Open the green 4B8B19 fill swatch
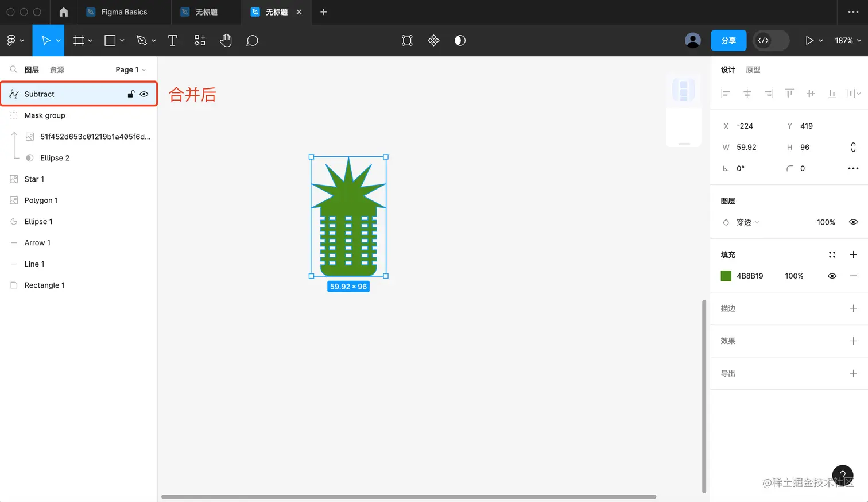The height and width of the screenshot is (502, 868). 726,276
